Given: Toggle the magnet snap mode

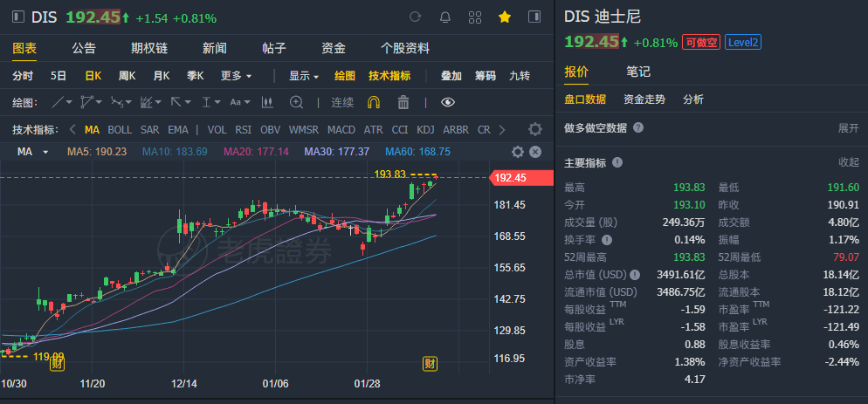Looking at the screenshot, I should (374, 102).
